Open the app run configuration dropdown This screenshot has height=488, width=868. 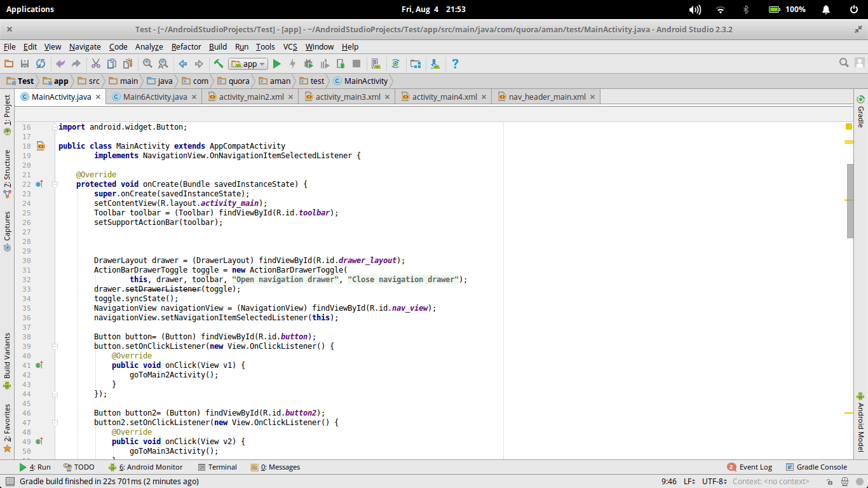(248, 64)
